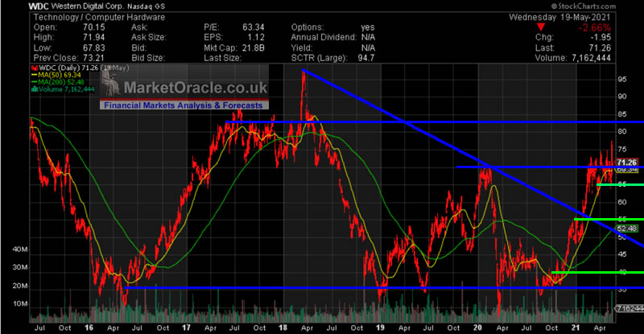The width and height of the screenshot is (644, 334).
Task: Click the 7162444 volume axis tag
Action: [x=630, y=308]
